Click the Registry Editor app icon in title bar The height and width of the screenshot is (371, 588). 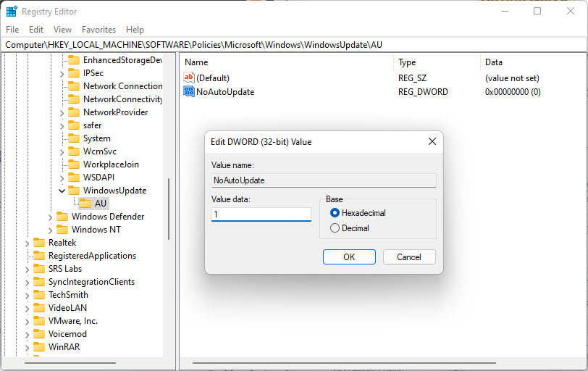click(12, 12)
